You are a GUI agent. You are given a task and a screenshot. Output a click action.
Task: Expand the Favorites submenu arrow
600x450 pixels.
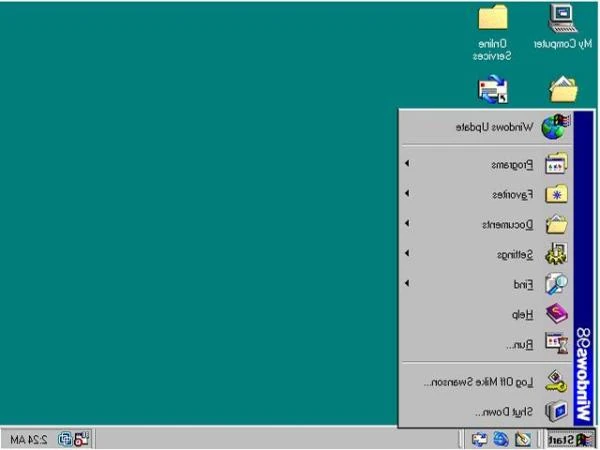point(407,193)
